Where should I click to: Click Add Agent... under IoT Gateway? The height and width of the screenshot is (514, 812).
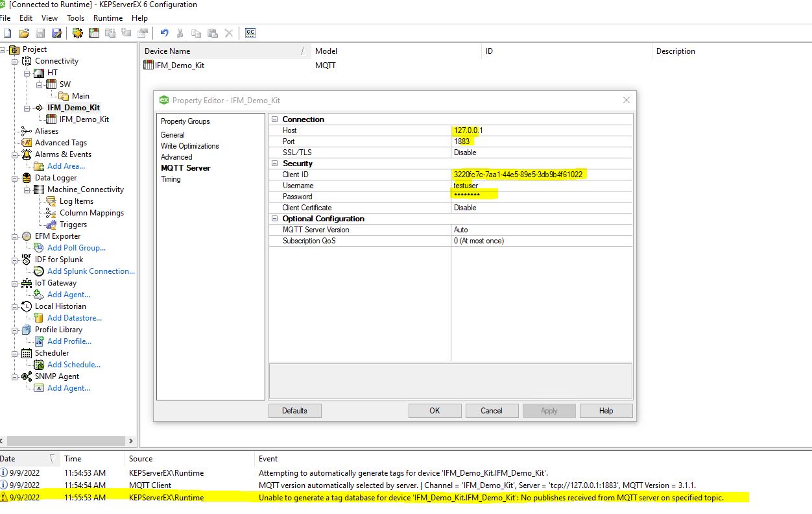[x=69, y=295]
